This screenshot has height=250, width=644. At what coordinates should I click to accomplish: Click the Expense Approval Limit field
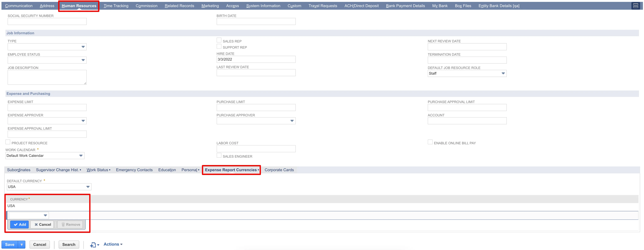coord(47,134)
